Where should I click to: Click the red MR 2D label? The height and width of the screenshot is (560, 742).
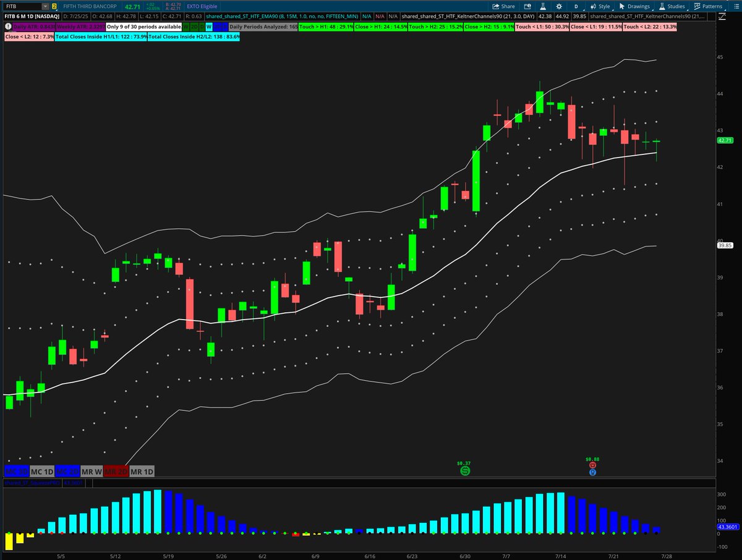point(116,471)
